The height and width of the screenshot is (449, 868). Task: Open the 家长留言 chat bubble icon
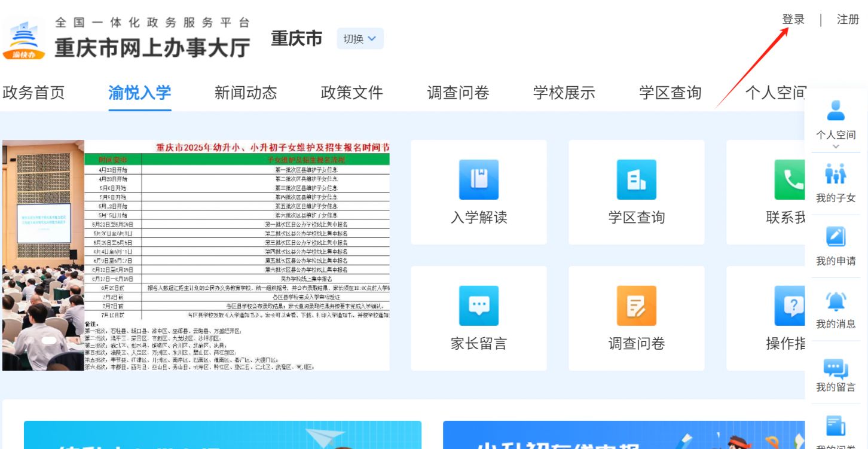(x=479, y=306)
